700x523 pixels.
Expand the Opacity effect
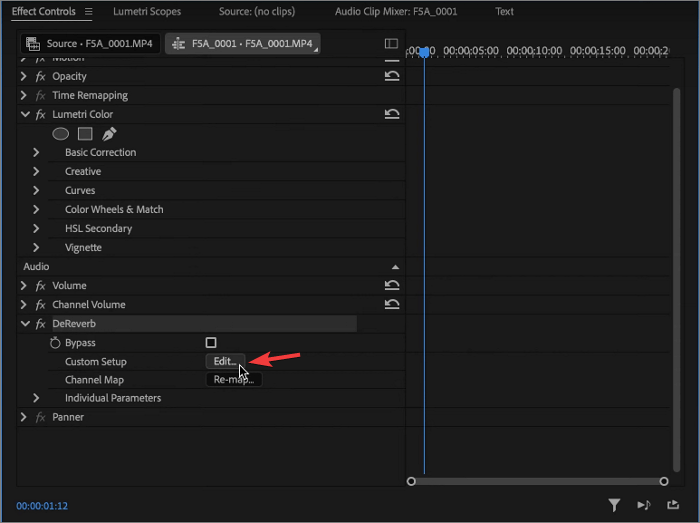pos(24,76)
